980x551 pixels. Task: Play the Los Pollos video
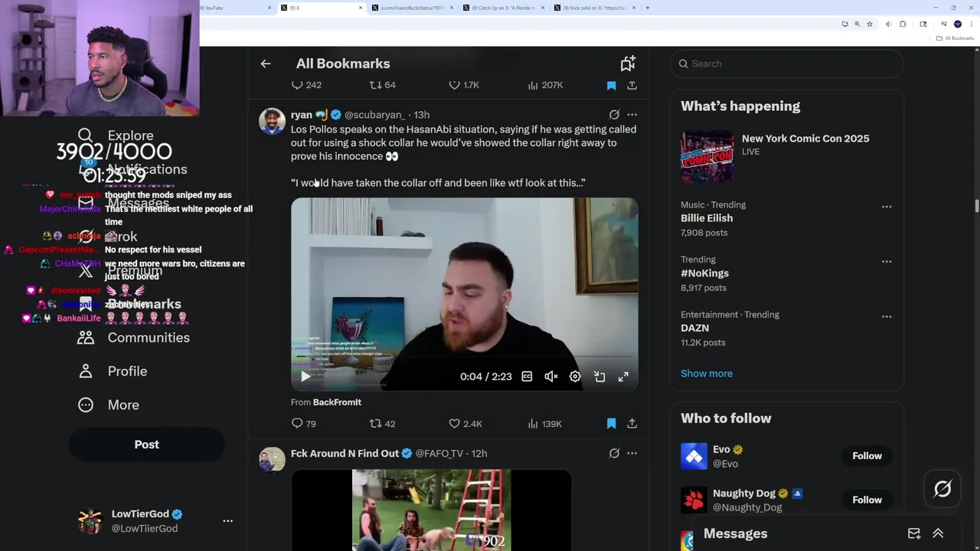point(305,377)
